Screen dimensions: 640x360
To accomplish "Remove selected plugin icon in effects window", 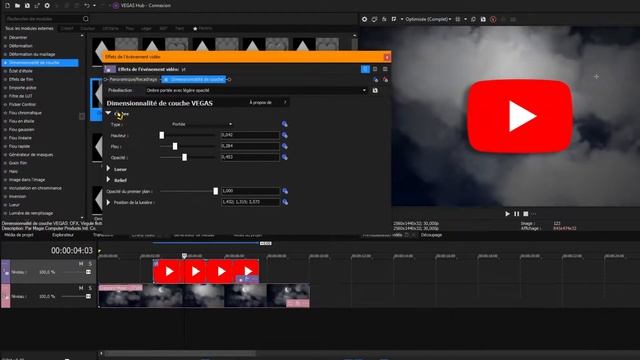I will [x=385, y=80].
